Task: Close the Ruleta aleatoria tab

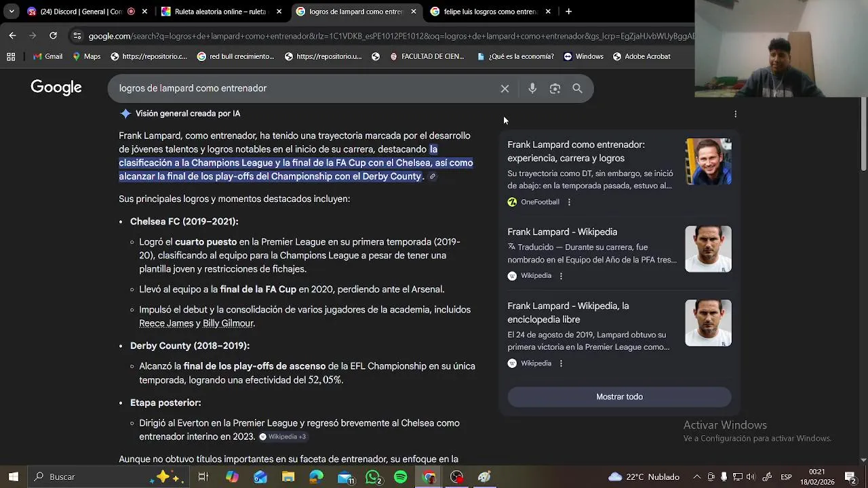Action: pyautogui.click(x=279, y=12)
